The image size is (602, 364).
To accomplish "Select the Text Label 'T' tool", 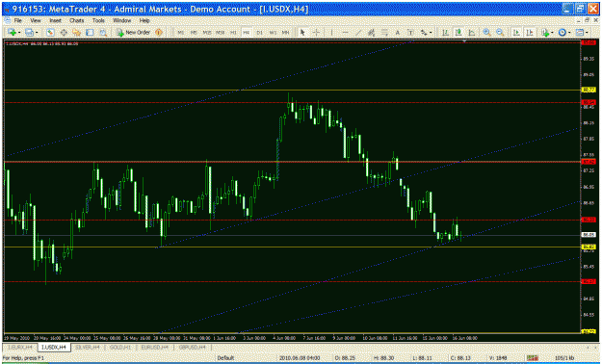I will coord(410,33).
